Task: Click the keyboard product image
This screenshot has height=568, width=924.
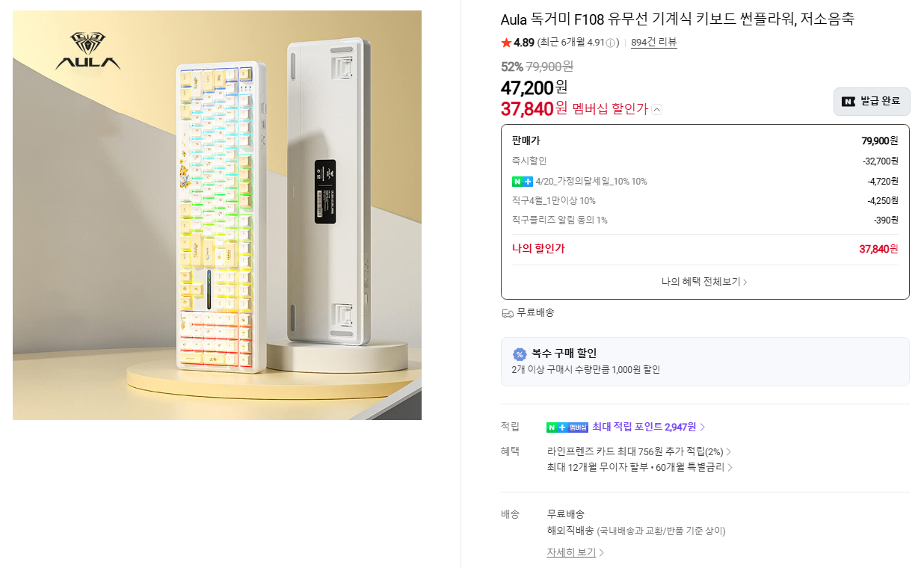Action: pos(217,215)
